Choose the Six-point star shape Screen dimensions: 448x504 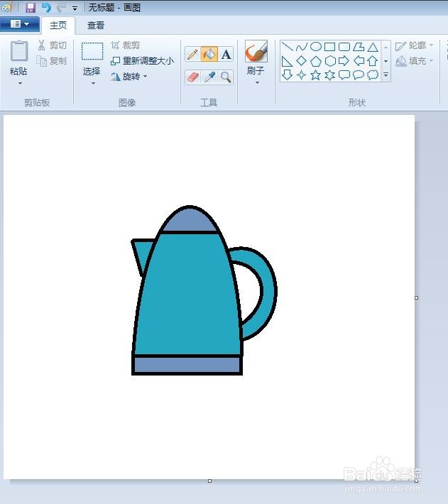click(x=329, y=75)
